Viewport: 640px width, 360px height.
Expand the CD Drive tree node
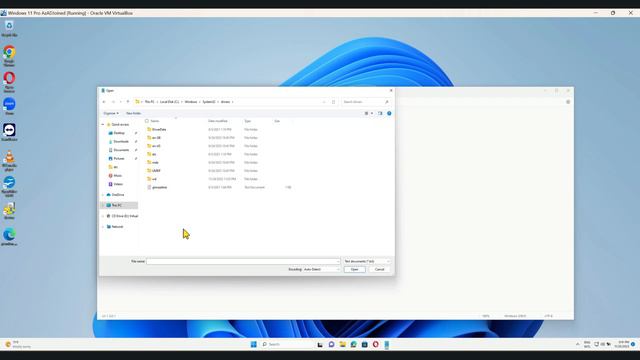coord(103,216)
